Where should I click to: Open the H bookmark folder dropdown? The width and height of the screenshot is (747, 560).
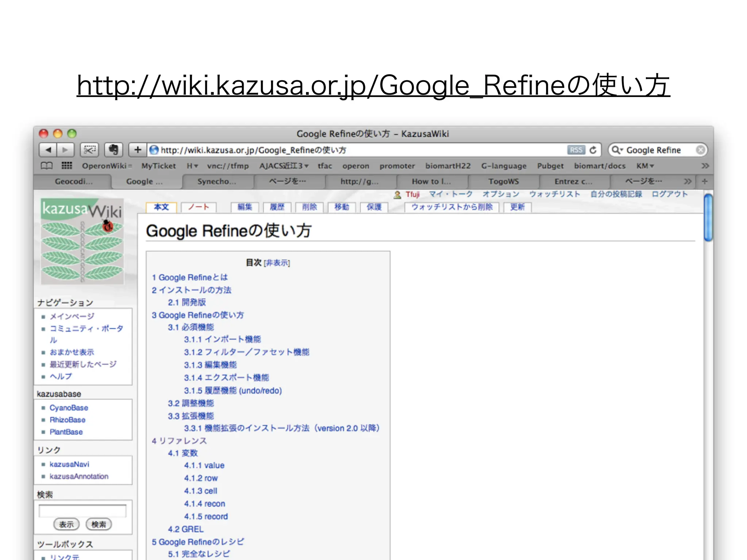192,166
